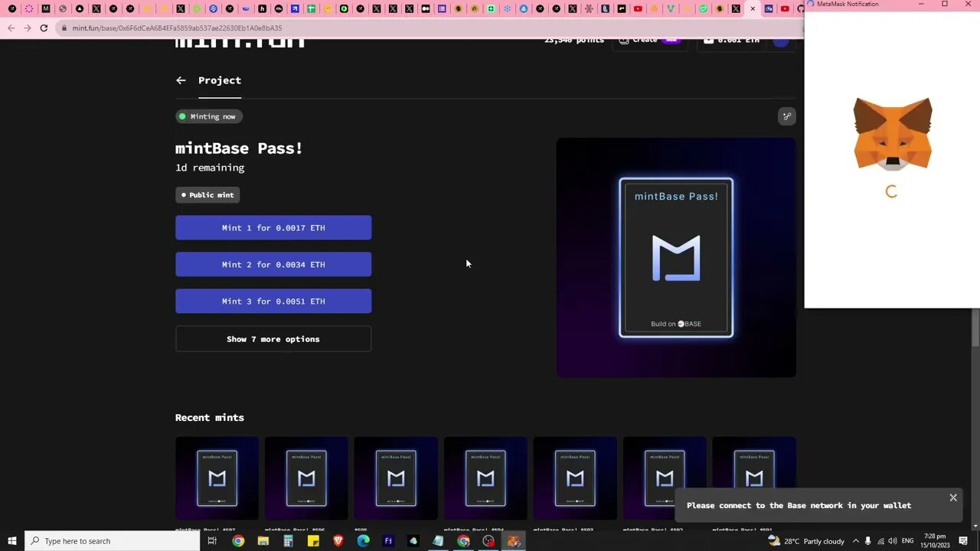
Task: Click browser forward arrow
Action: point(28,28)
